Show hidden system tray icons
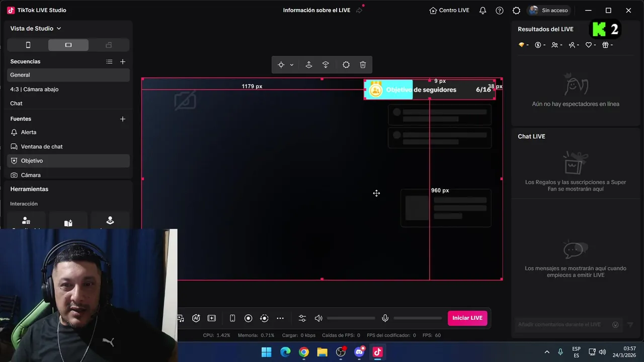Screen dimensions: 644x362 click(547, 352)
